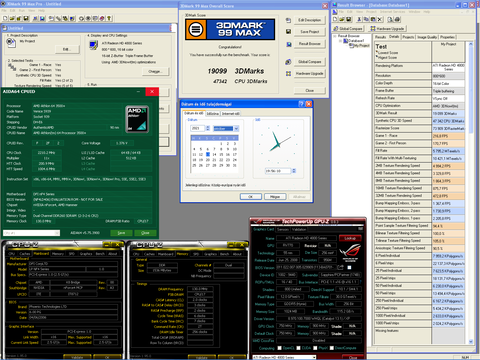Click time input field under the clock

(278, 171)
